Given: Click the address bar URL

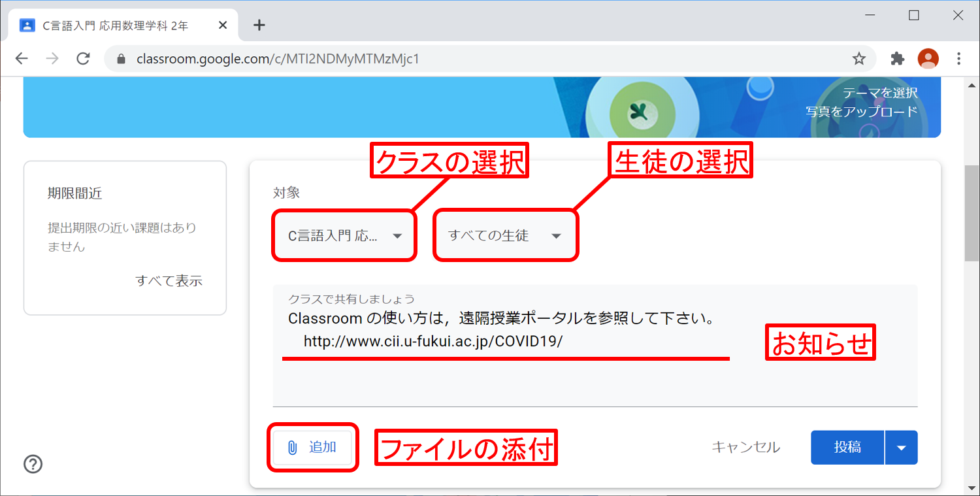Looking at the screenshot, I should pos(278,59).
